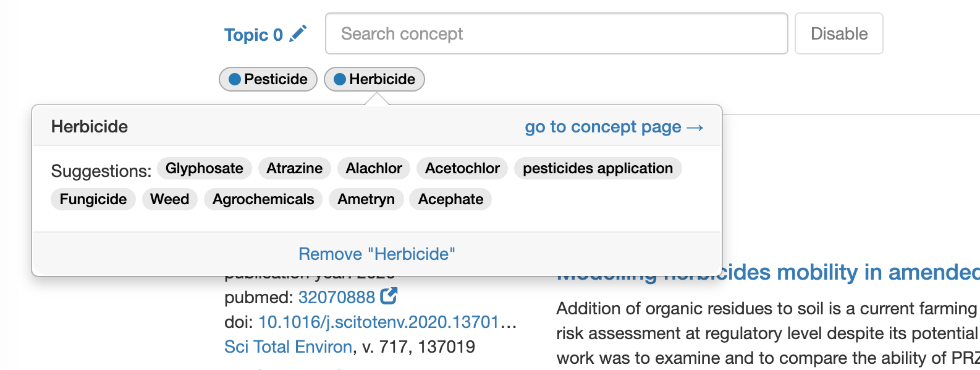Open the Sci Total Environ journal link
980x370 pixels.
288,346
